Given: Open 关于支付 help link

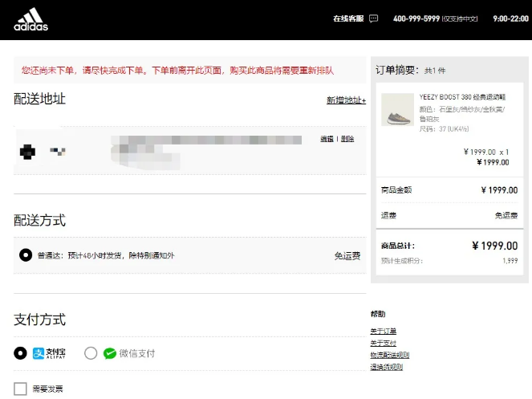Looking at the screenshot, I should click(383, 343).
